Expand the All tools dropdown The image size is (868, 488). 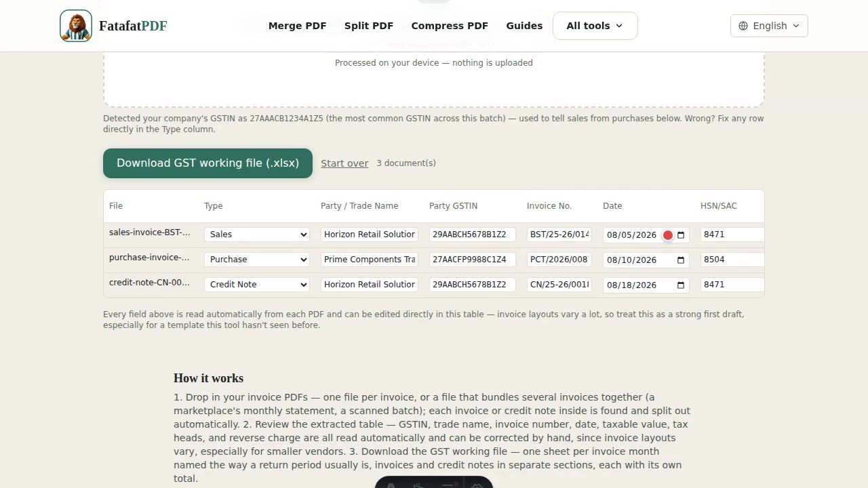[595, 26]
